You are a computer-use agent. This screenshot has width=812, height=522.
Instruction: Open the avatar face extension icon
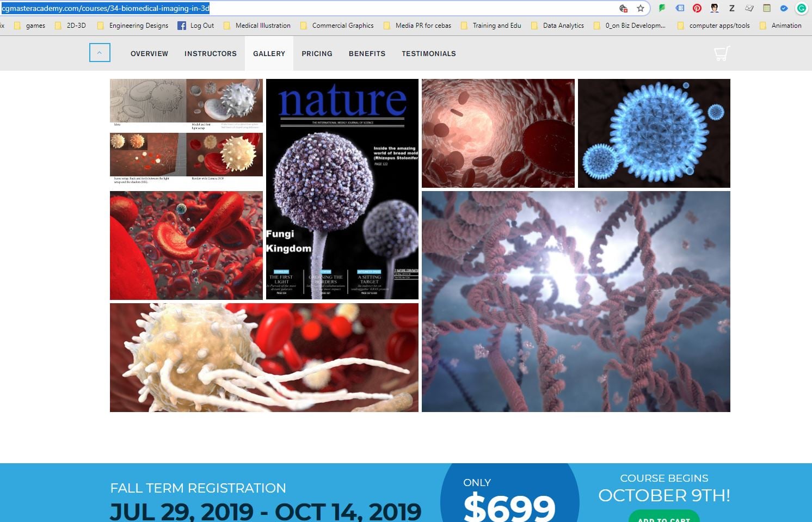pos(715,8)
